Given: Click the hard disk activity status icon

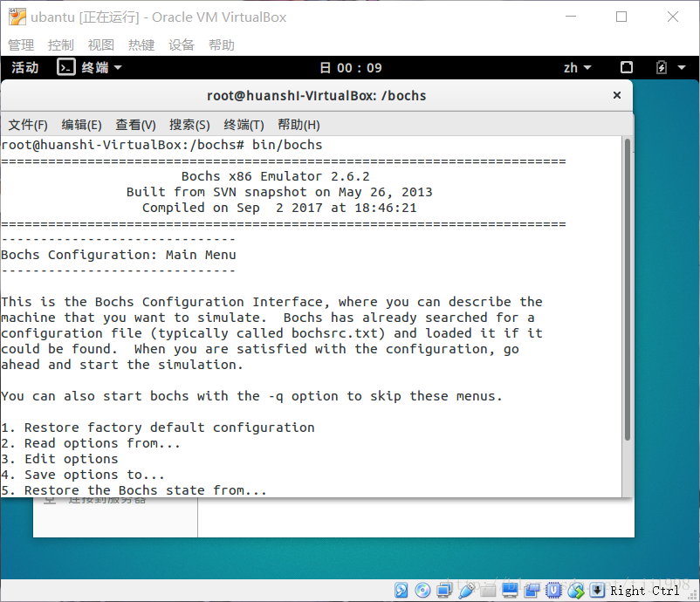Looking at the screenshot, I should [x=401, y=590].
